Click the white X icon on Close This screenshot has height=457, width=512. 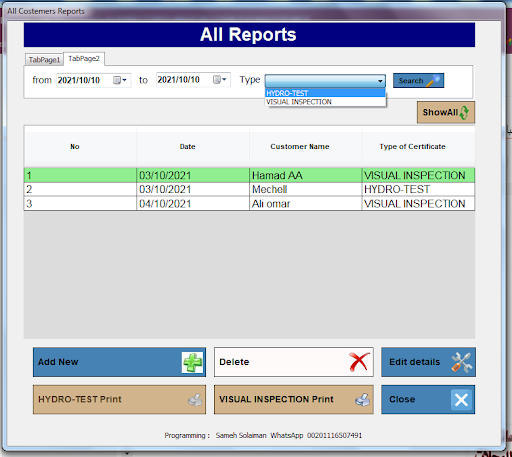coord(461,400)
